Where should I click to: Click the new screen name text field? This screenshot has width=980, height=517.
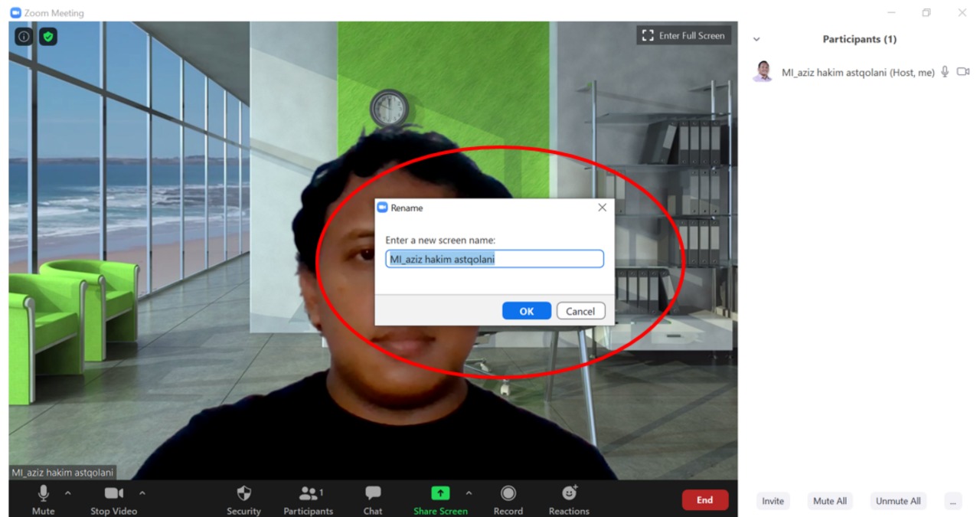coord(494,259)
